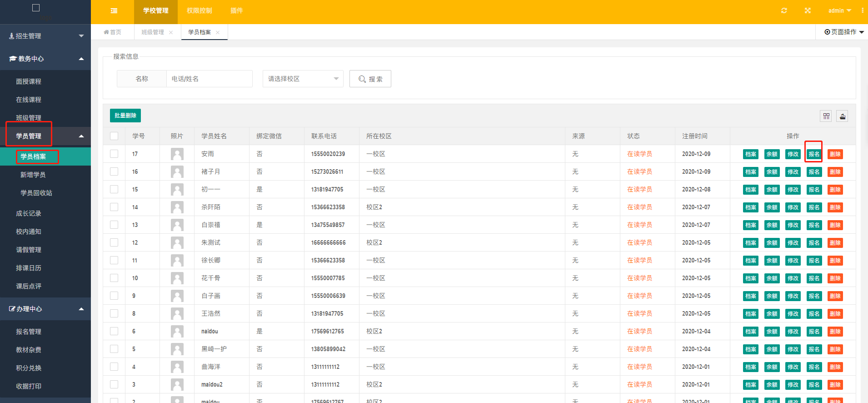This screenshot has width=868, height=403.
Task: Open 档案 for student 安雨
Action: pyautogui.click(x=751, y=154)
